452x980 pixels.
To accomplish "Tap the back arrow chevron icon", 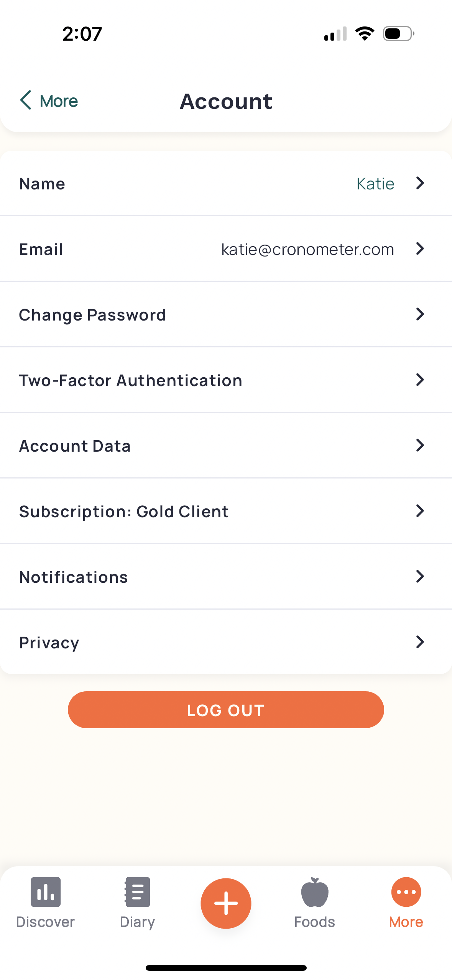I will pos(26,100).
